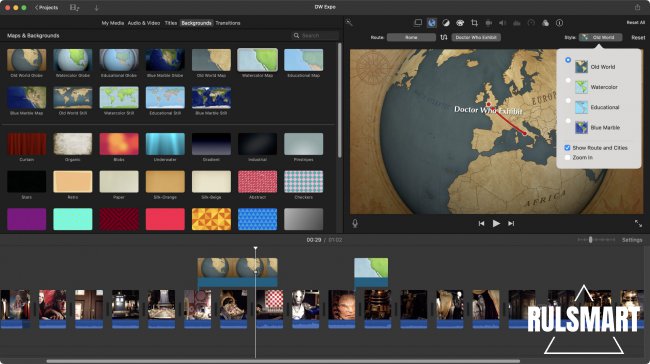Screen dimensions: 650x364
Task: Open clip filter and audio effects icon
Action: tap(545, 23)
